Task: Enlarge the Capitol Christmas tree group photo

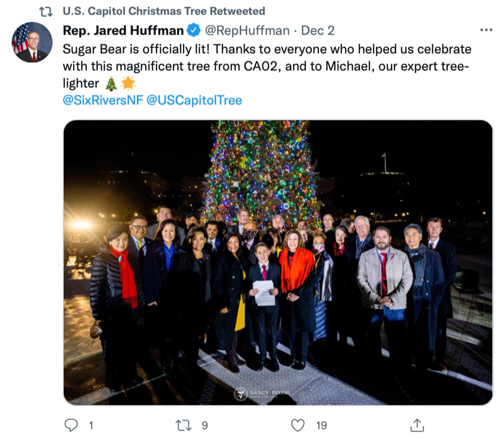Action: click(x=278, y=262)
